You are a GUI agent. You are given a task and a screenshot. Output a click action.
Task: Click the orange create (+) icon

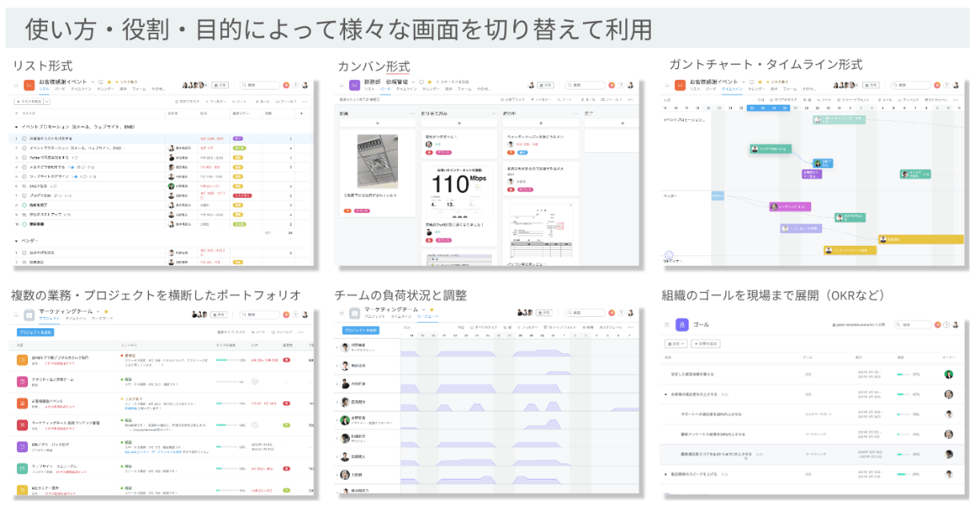(x=286, y=85)
